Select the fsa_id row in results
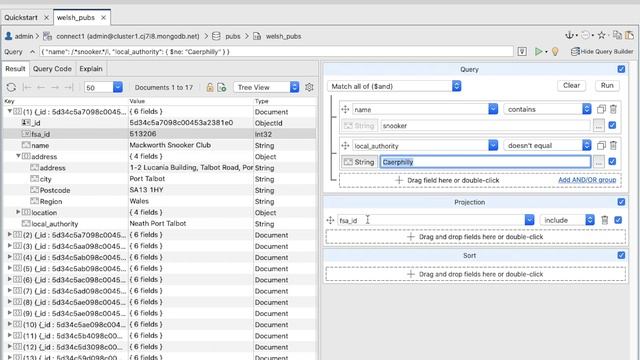 coord(159,134)
